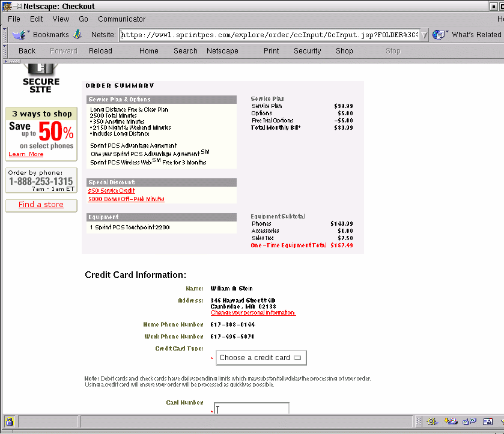
Task: Click the Netscape toolbar button
Action: coord(222,51)
